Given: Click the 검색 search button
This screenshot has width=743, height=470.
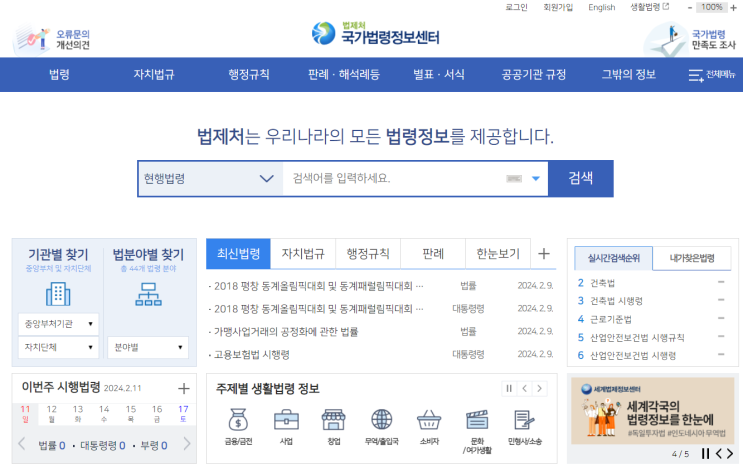Looking at the screenshot, I should pyautogui.click(x=581, y=179).
